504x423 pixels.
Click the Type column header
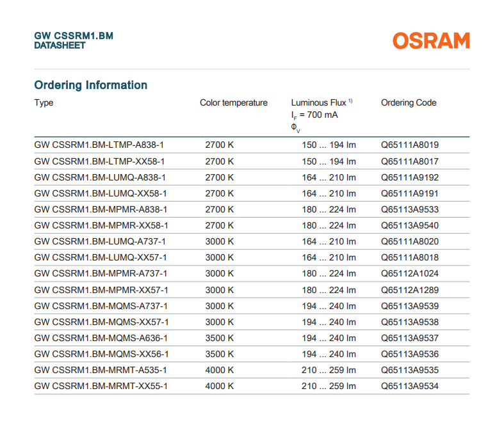coord(44,103)
